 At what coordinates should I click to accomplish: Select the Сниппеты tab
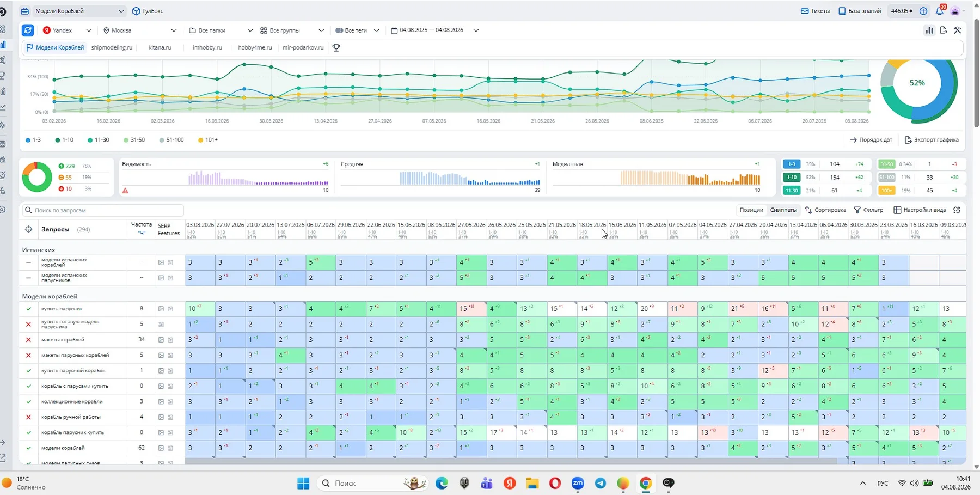(x=783, y=210)
